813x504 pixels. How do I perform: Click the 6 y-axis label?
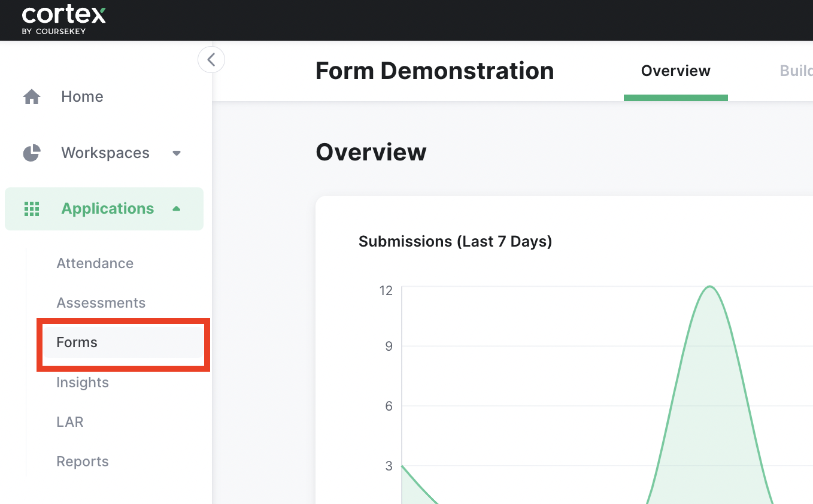pyautogui.click(x=389, y=406)
